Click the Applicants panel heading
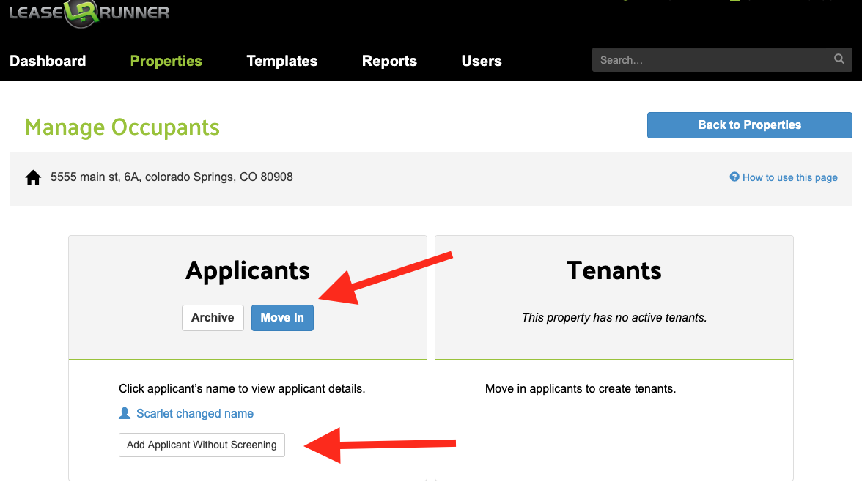Screen dimensions: 862x504 pyautogui.click(x=247, y=270)
